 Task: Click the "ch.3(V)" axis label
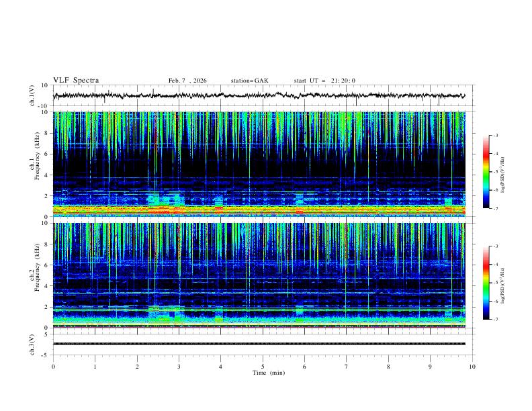(x=32, y=345)
